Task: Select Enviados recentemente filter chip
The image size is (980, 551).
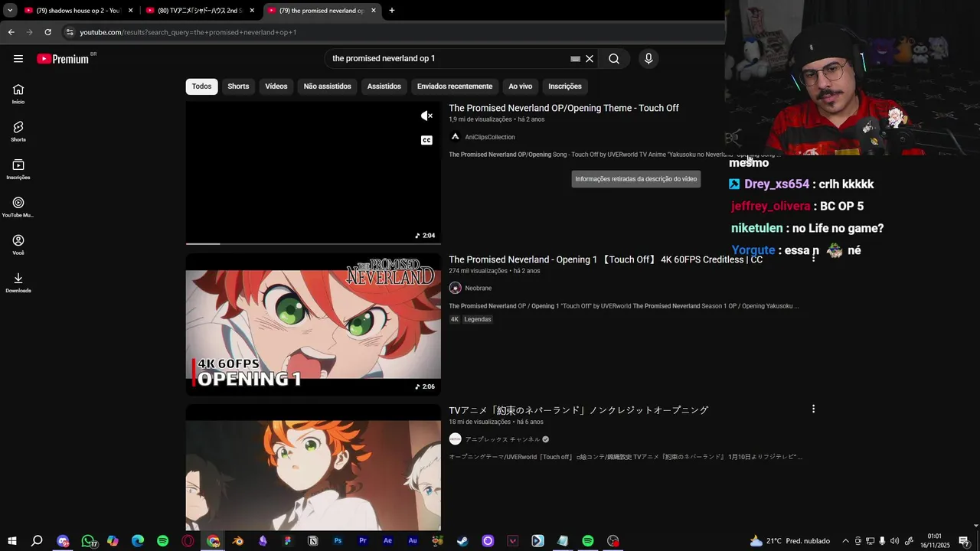Action: point(455,86)
